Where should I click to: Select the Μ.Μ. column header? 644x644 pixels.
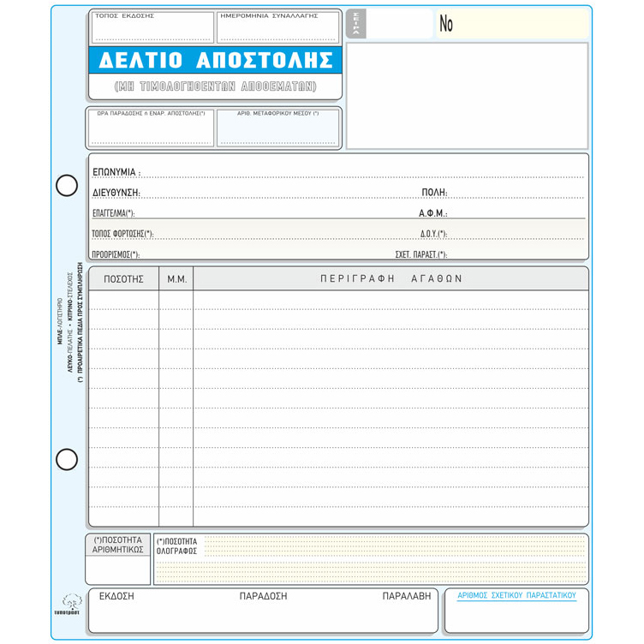176,279
